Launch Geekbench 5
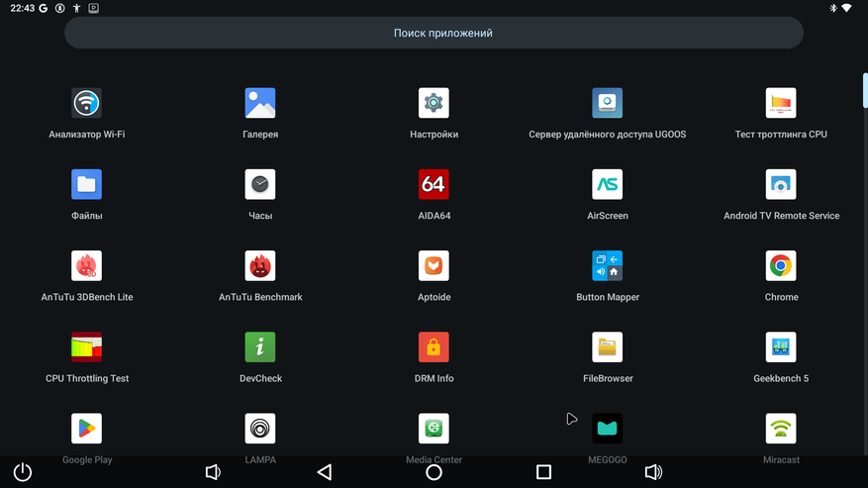This screenshot has width=868, height=488. point(781,347)
